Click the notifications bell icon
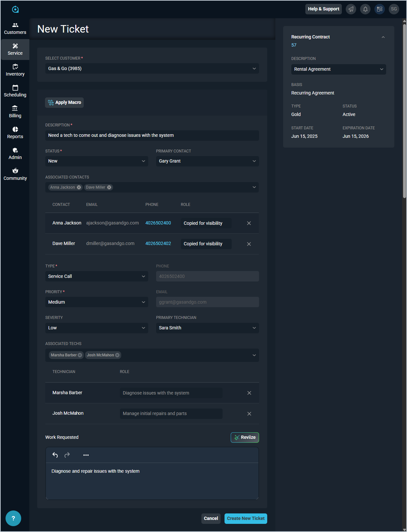This screenshot has width=407, height=532. click(x=365, y=9)
